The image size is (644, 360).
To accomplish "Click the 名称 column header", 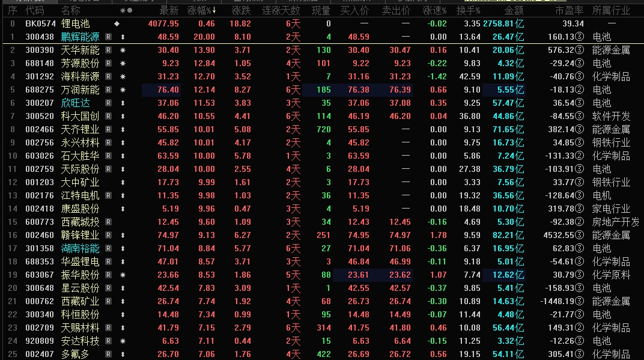I will point(71,10).
